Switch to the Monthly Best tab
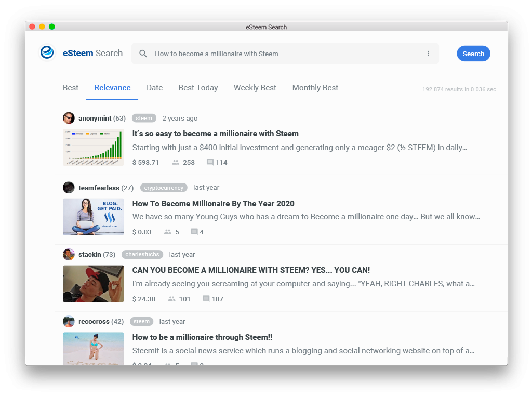 click(315, 88)
